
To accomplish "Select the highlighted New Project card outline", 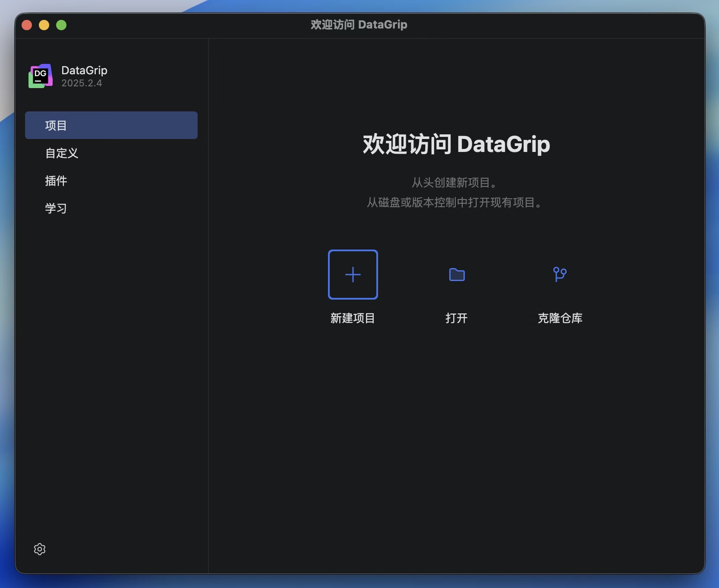I will (353, 275).
